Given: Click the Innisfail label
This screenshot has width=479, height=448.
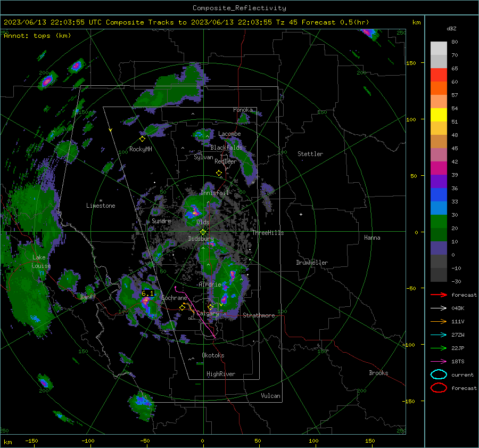Looking at the screenshot, I should (214, 193).
